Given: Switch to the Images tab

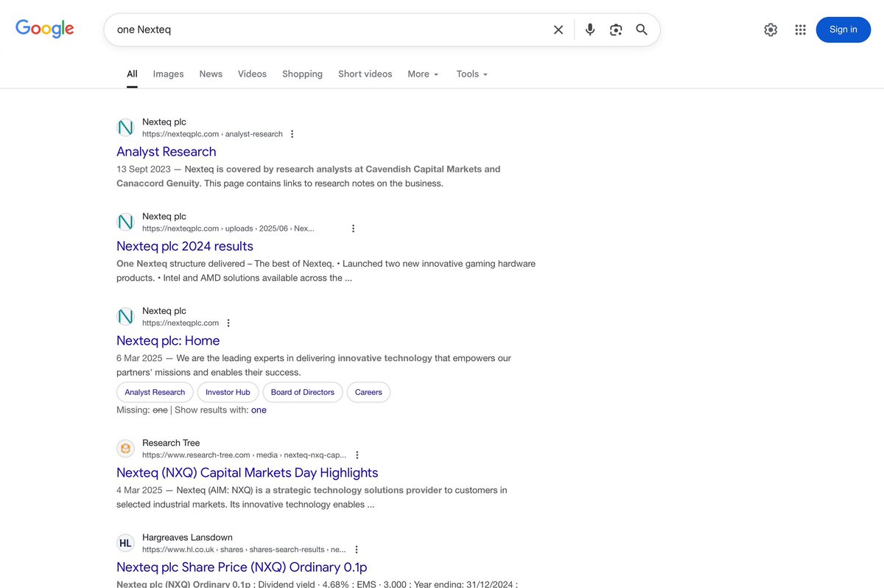Looking at the screenshot, I should pyautogui.click(x=168, y=74).
